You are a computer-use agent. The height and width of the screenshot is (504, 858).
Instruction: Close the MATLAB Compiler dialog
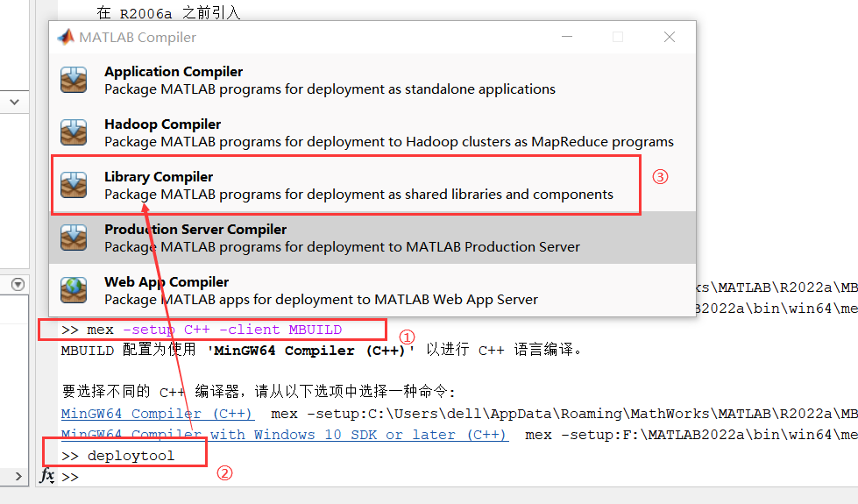click(670, 37)
